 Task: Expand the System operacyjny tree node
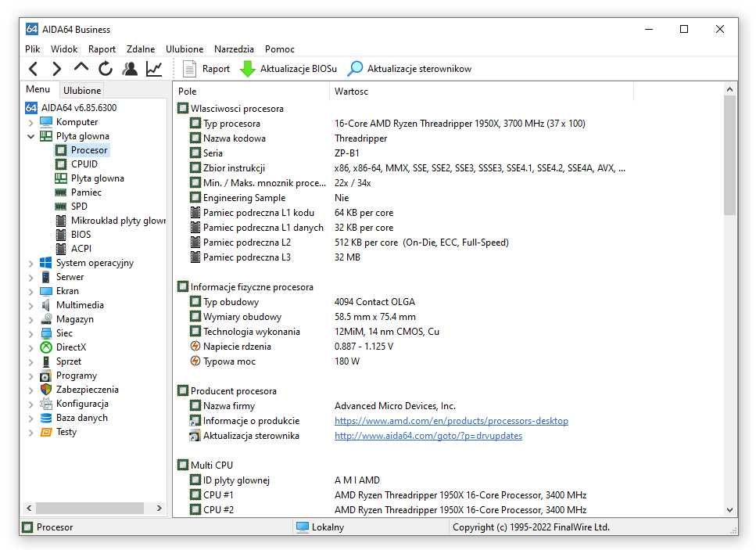30,264
